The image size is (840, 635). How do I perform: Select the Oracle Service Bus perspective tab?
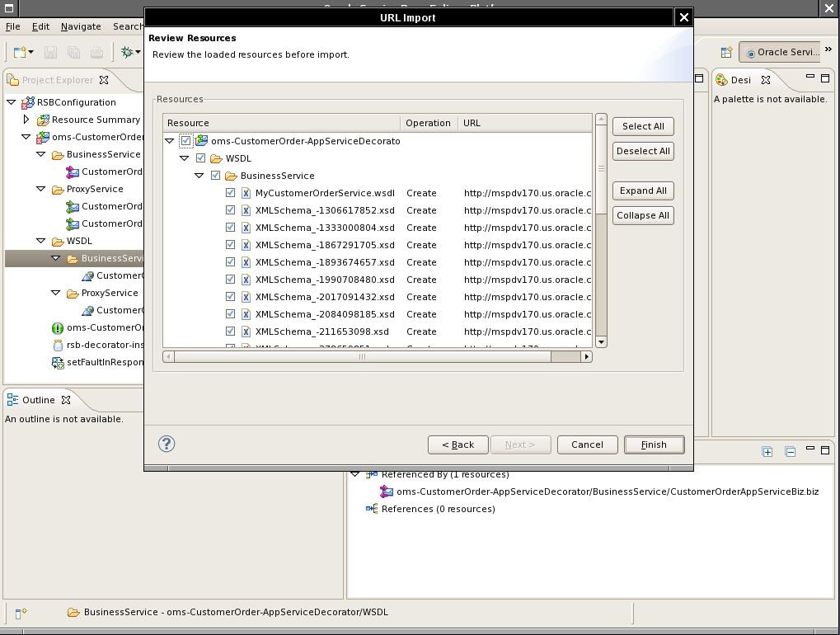(780, 52)
